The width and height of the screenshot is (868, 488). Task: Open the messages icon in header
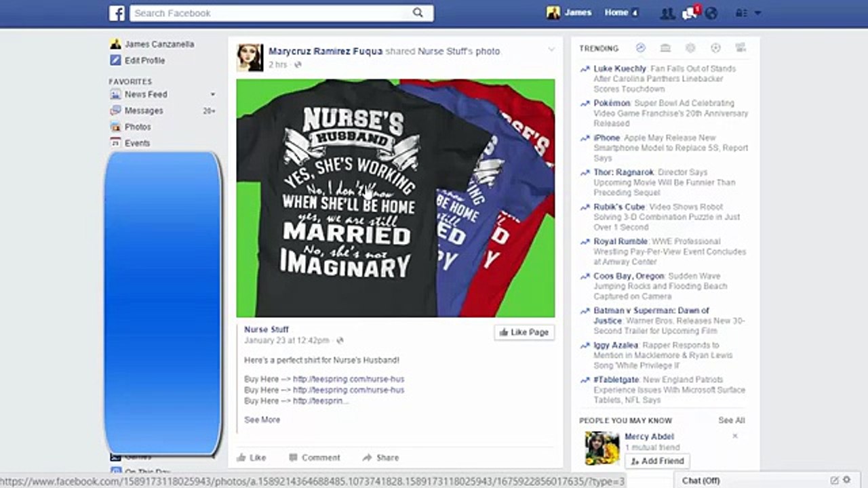point(689,13)
